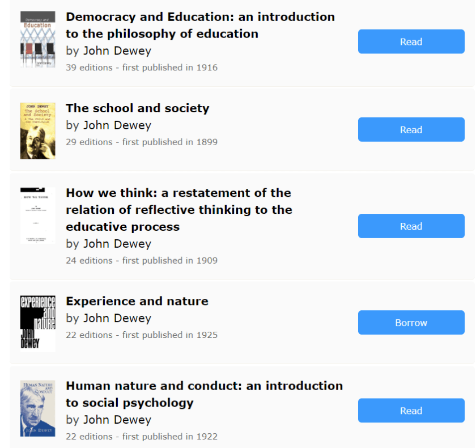Open The school and society cover thumbnail
Viewport: 476px width, 448px height.
click(x=37, y=130)
